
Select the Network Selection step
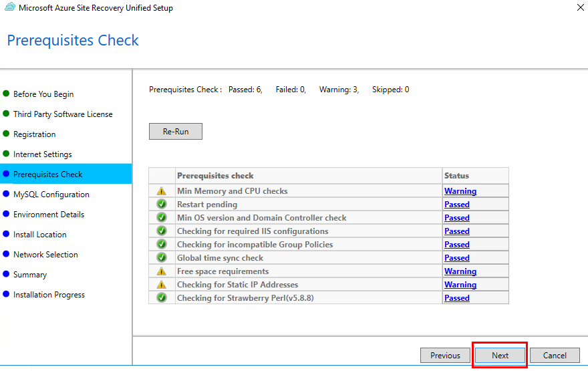click(x=45, y=254)
